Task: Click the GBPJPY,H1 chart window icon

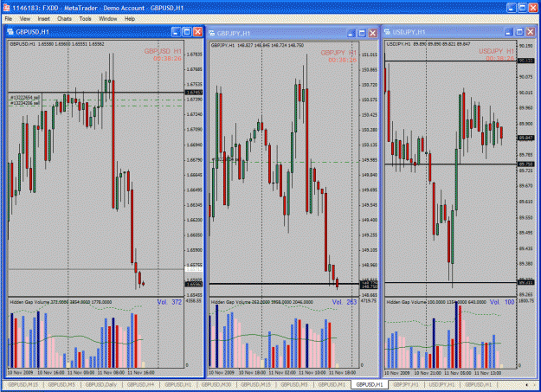Action: click(x=211, y=33)
